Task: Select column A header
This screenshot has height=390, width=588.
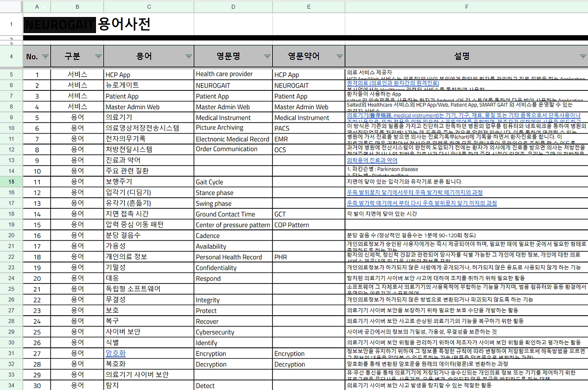Action: pyautogui.click(x=37, y=6)
